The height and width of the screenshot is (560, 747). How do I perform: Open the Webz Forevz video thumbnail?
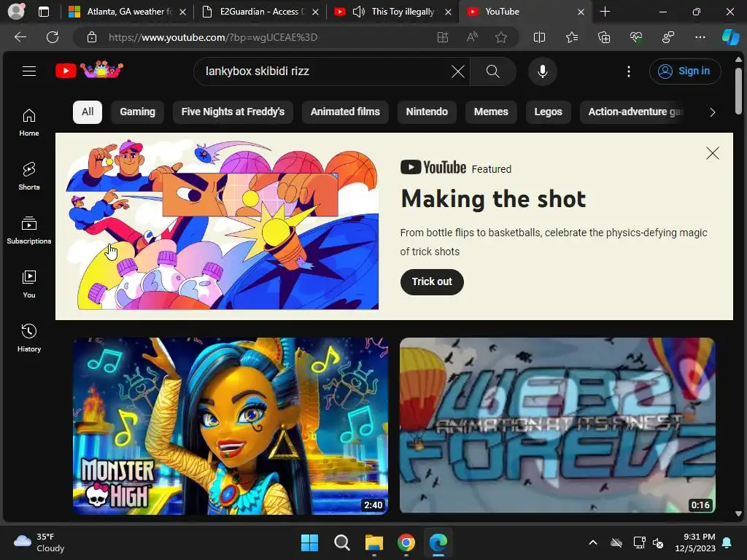[557, 425]
